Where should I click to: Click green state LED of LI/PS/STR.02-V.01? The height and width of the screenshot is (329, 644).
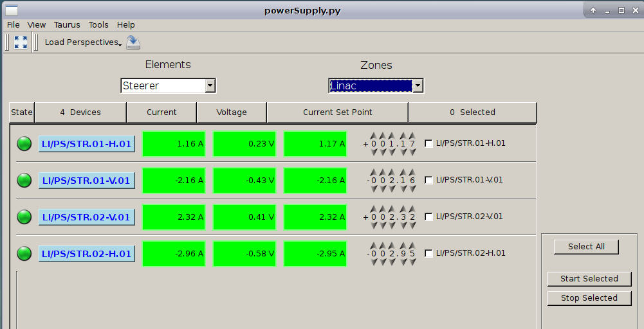pos(24,217)
